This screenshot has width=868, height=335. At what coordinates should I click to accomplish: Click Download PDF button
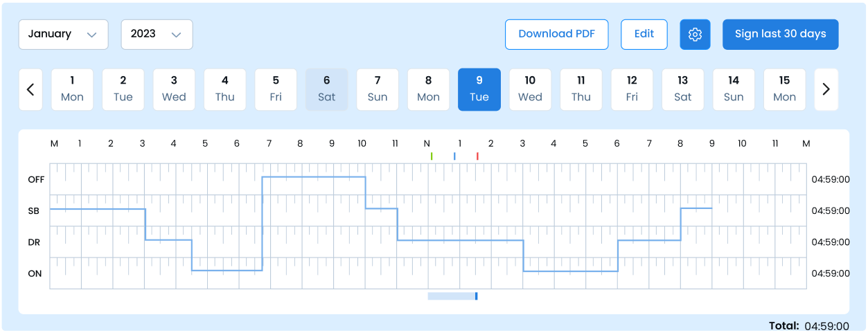556,34
